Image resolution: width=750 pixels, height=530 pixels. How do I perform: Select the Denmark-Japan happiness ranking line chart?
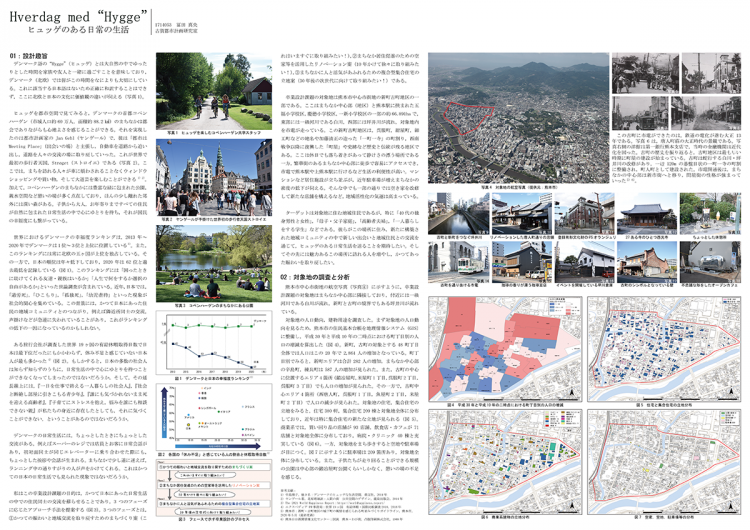point(214,342)
